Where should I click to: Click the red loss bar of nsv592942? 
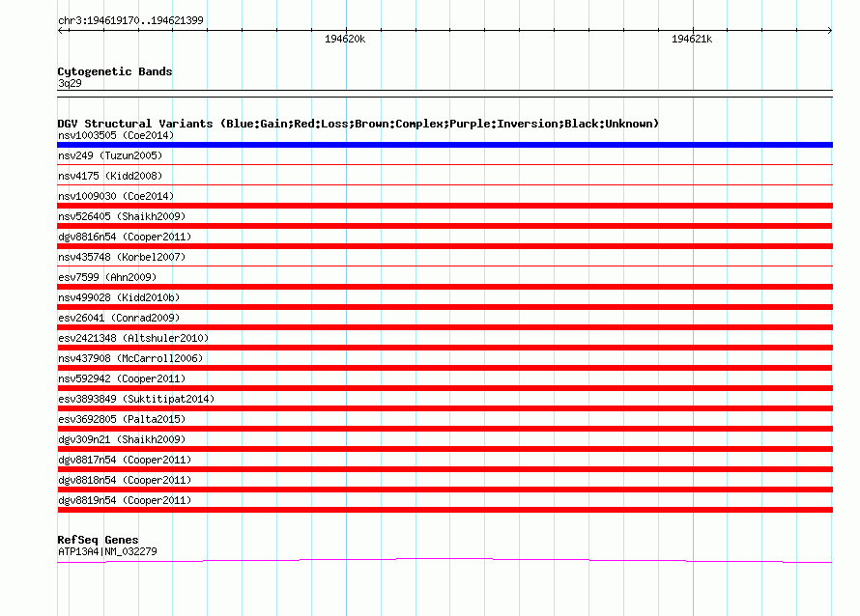tap(444, 388)
